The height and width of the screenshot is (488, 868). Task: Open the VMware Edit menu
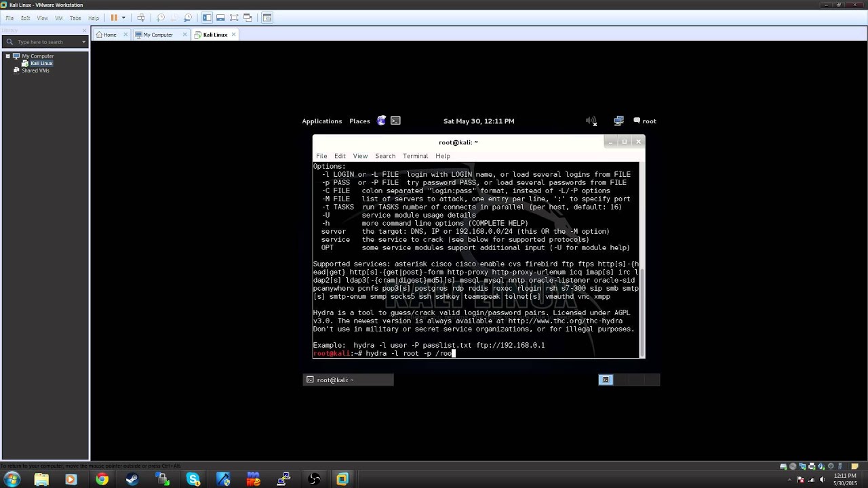(x=25, y=18)
